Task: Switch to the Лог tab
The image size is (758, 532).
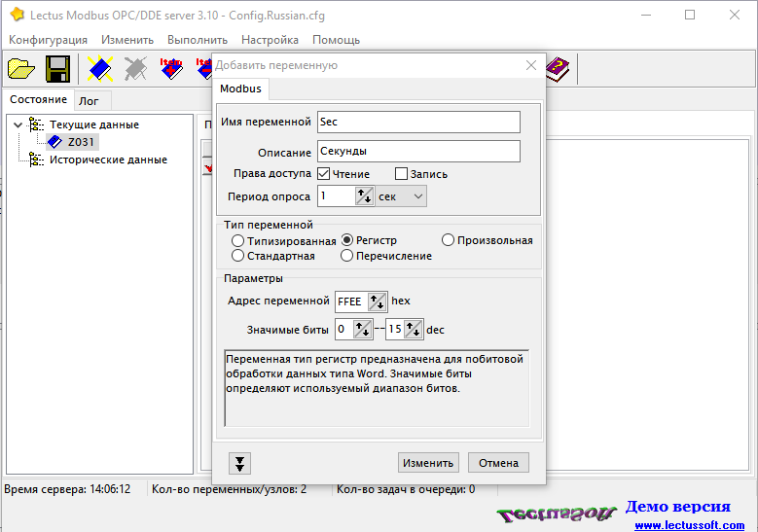Action: 89,100
